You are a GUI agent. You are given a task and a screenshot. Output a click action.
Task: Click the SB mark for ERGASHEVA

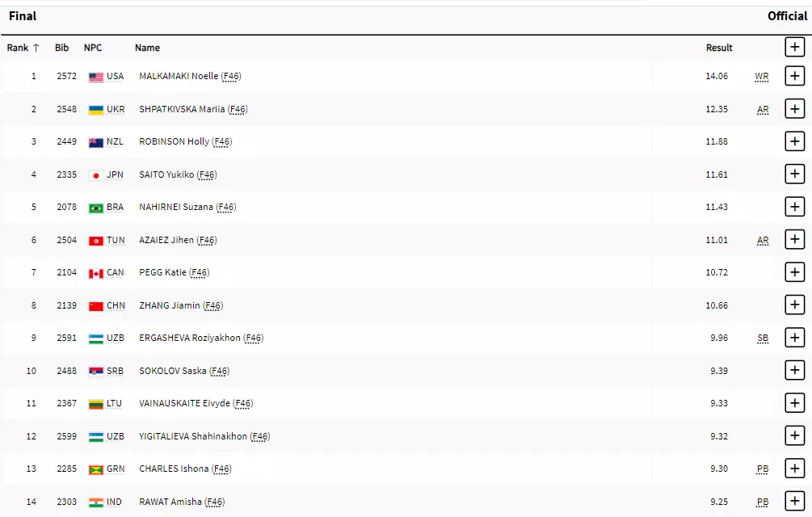763,338
